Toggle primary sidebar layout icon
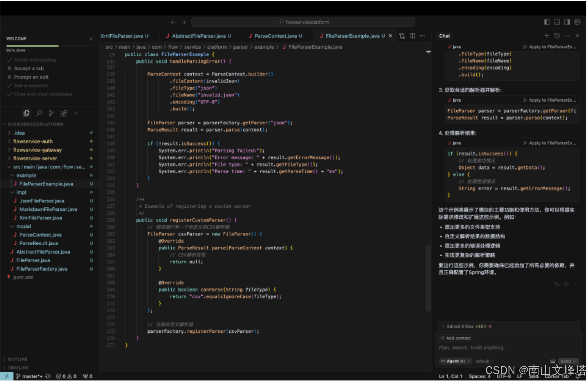The image size is (588, 381). (547, 22)
